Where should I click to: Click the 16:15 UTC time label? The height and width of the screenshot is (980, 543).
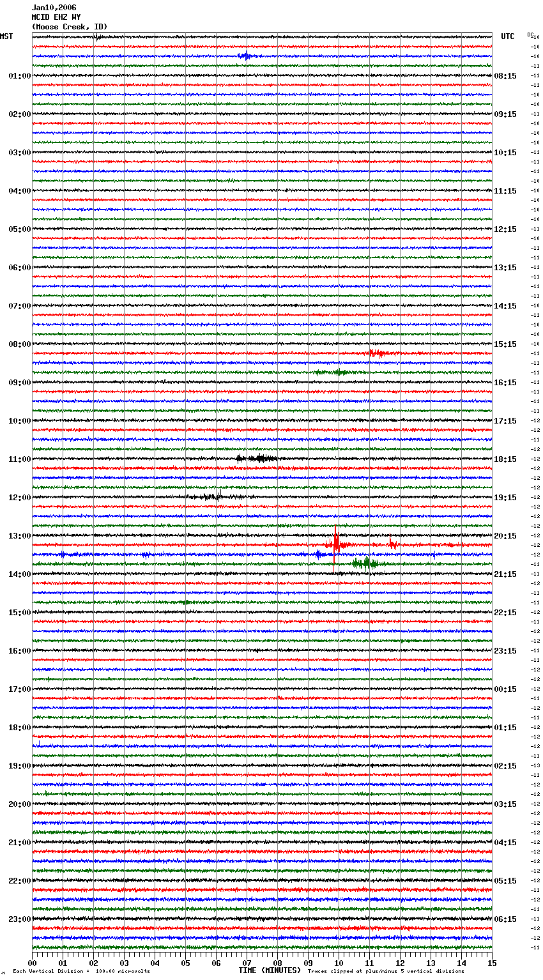505,383
